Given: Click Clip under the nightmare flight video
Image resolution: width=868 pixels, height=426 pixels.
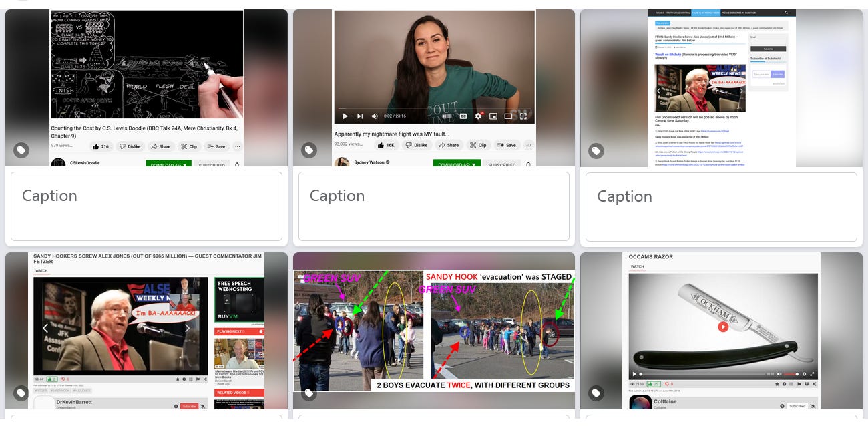Looking at the screenshot, I should (478, 144).
